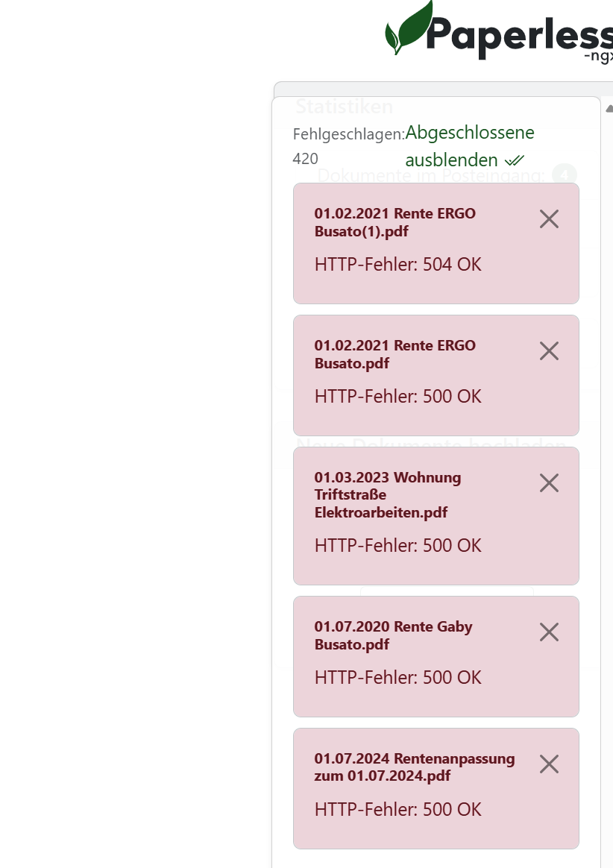The height and width of the screenshot is (868, 613).
Task: Dismiss the '01.07.2020 Rente Gaby Busato.pdf' alert
Action: click(549, 632)
